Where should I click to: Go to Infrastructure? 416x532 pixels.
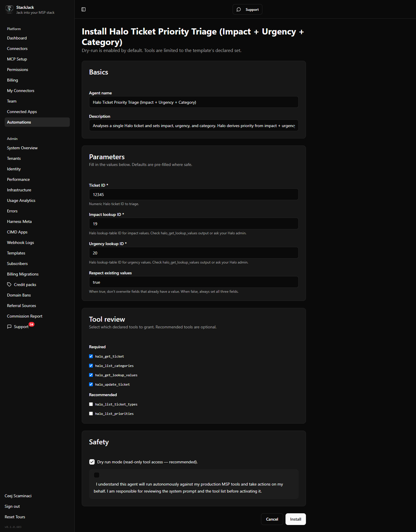click(37, 190)
